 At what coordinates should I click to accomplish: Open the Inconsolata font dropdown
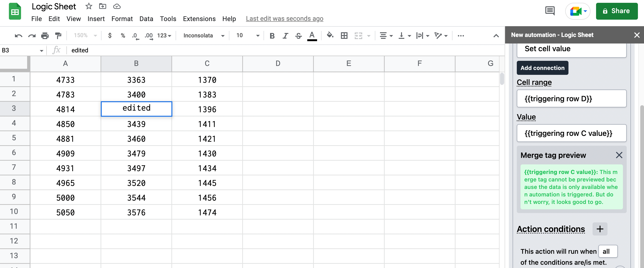click(203, 36)
